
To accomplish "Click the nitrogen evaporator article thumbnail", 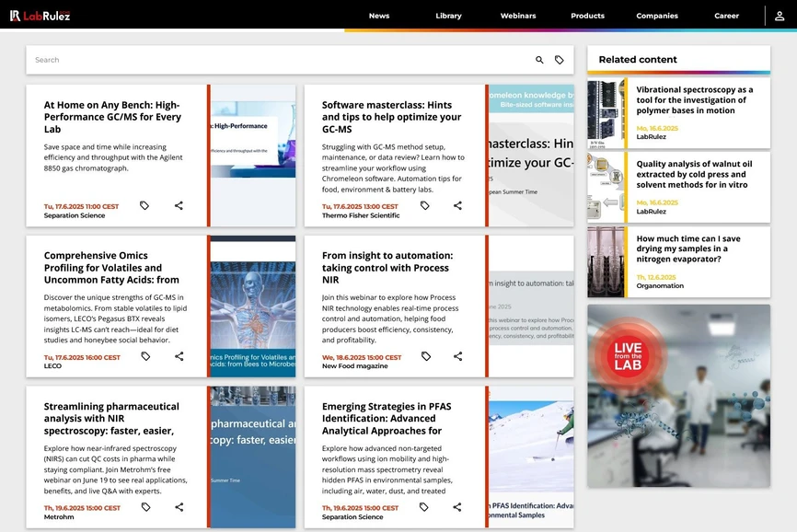I will 606,261.
